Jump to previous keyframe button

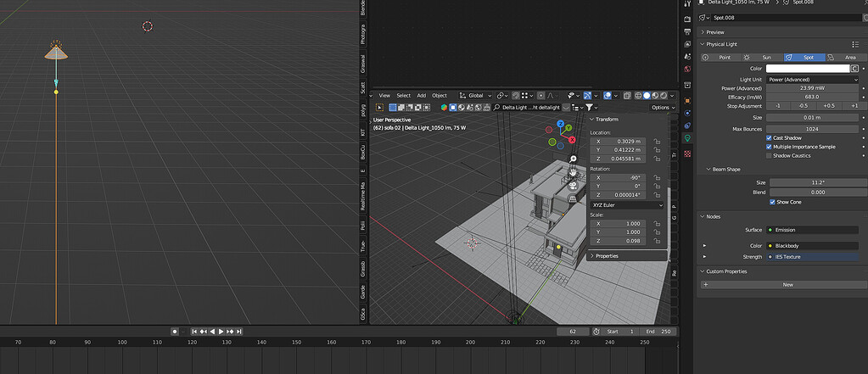[x=203, y=332]
